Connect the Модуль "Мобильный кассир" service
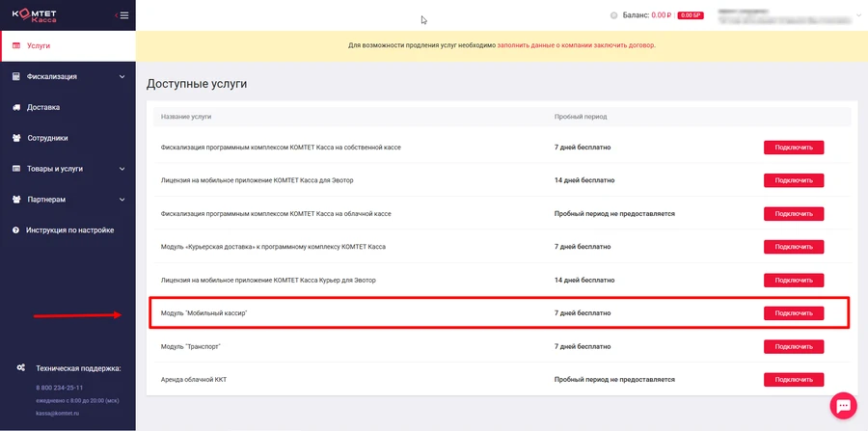This screenshot has width=868, height=431. pyautogui.click(x=794, y=313)
